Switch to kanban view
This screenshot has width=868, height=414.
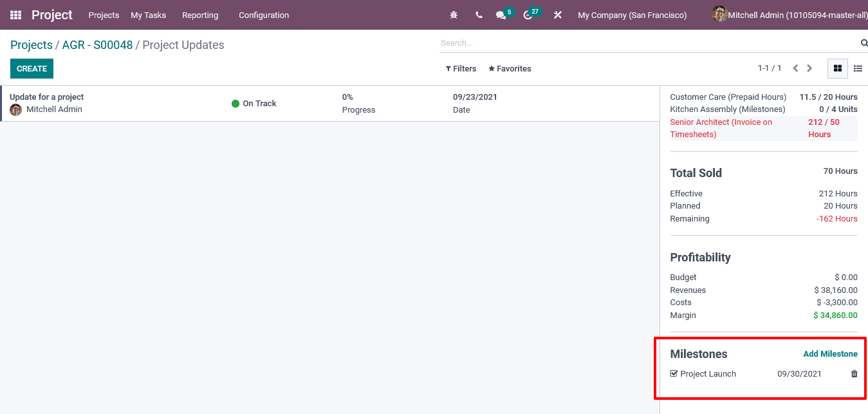838,68
